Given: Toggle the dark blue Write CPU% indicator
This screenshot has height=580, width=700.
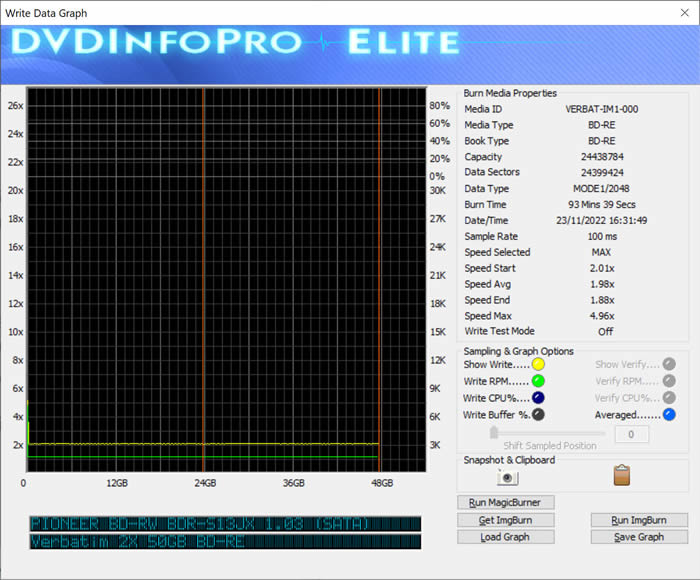Looking at the screenshot, I should click(x=538, y=398).
